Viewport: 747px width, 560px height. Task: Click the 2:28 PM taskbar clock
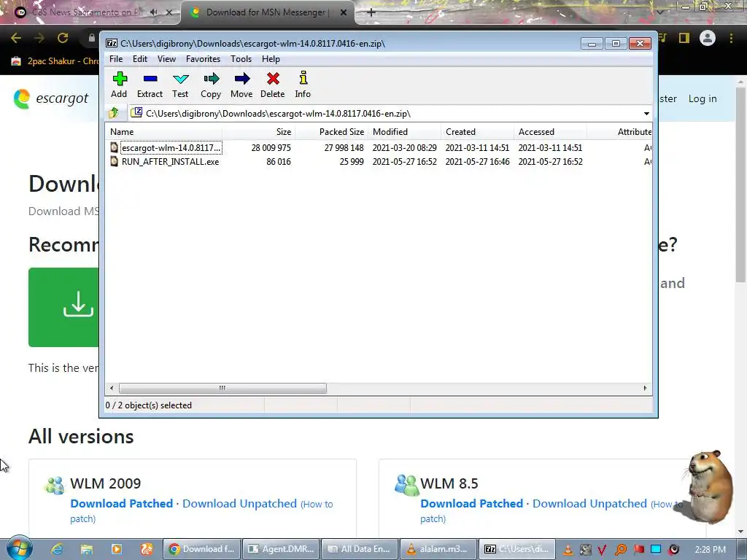coord(711,550)
